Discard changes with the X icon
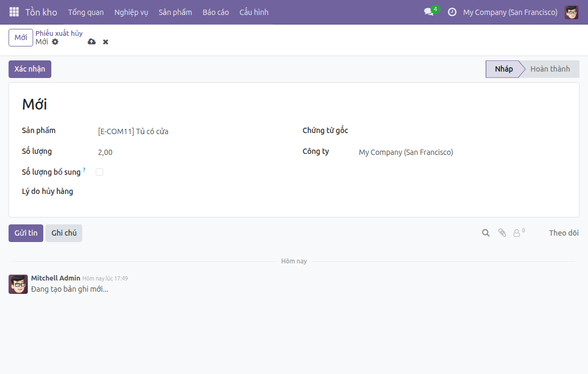588x374 pixels. click(x=105, y=42)
